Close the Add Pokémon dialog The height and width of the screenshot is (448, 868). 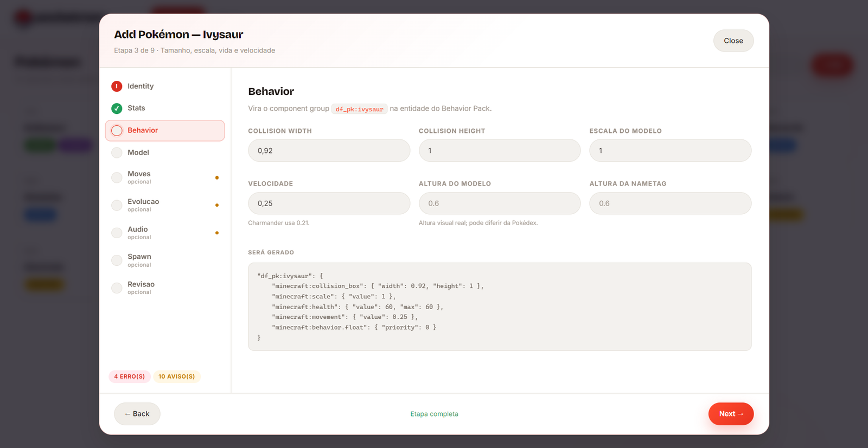[x=733, y=41]
